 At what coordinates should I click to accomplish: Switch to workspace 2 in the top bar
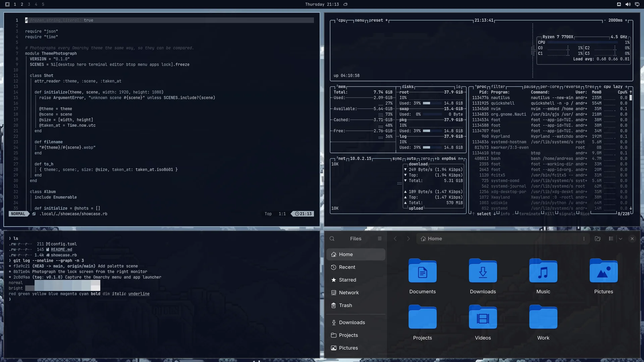[22, 4]
